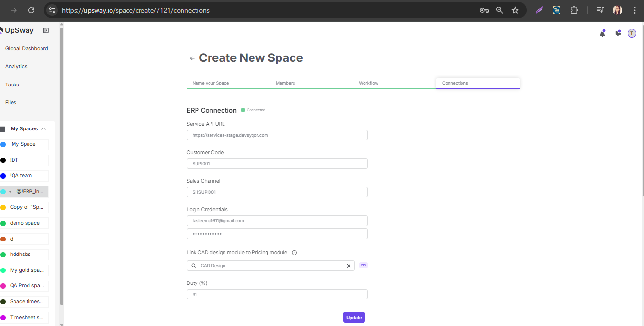Image resolution: width=644 pixels, height=326 pixels.
Task: Click the info icon beside Link CAD design
Action: point(294,253)
